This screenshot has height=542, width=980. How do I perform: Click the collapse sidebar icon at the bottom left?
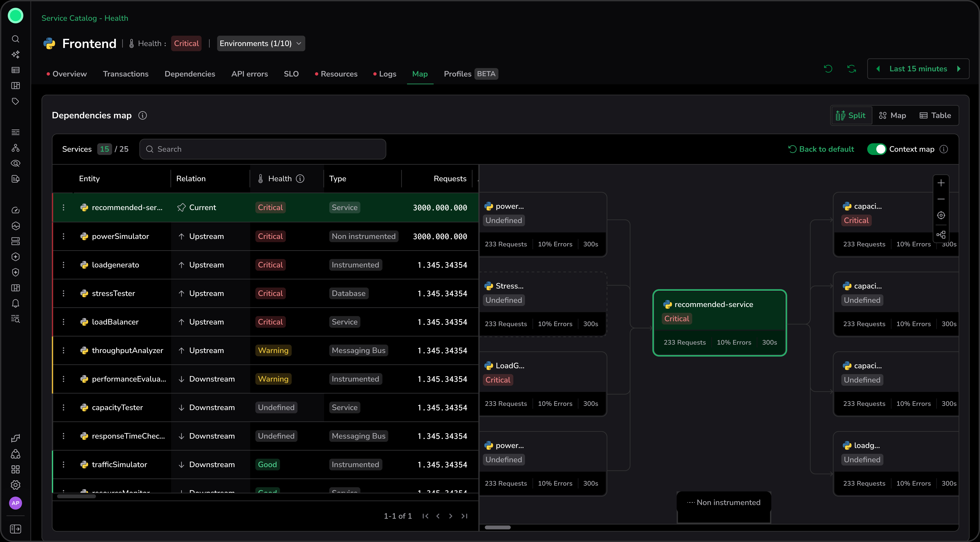(15, 529)
